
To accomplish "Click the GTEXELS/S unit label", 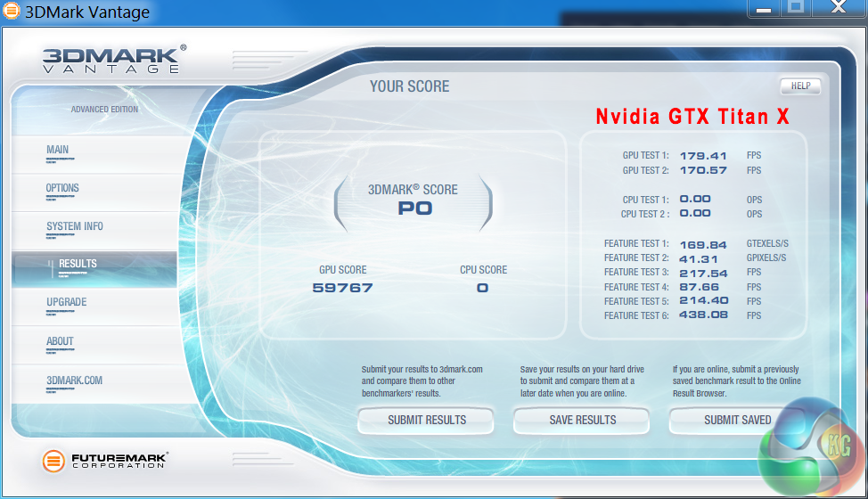I will tap(767, 243).
